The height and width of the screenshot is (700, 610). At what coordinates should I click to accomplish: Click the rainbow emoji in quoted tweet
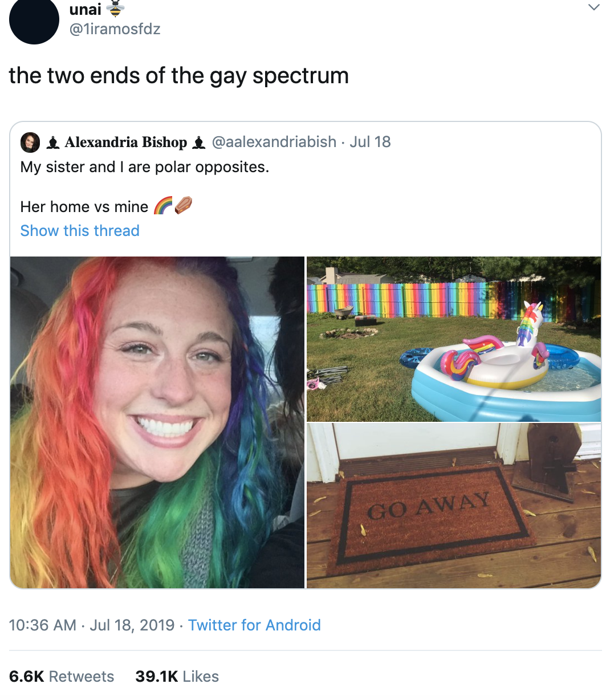pyautogui.click(x=163, y=206)
